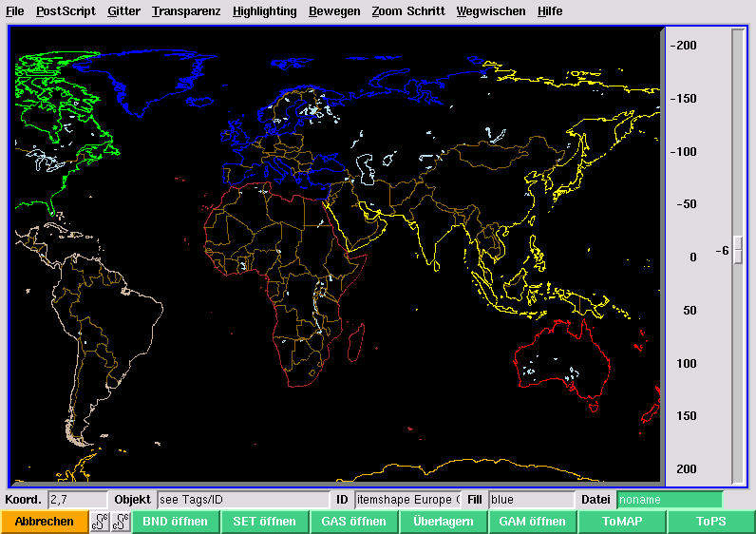Click the Koord. field showing 2,7

click(x=77, y=500)
